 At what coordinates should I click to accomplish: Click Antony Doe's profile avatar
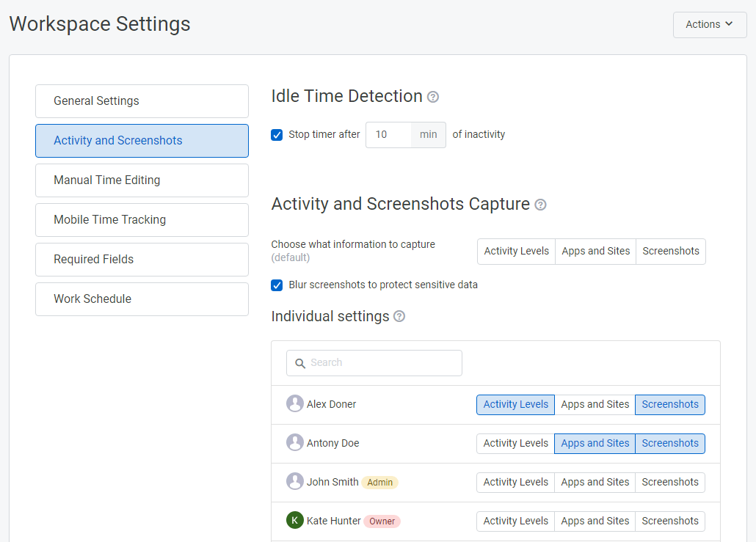(294, 442)
